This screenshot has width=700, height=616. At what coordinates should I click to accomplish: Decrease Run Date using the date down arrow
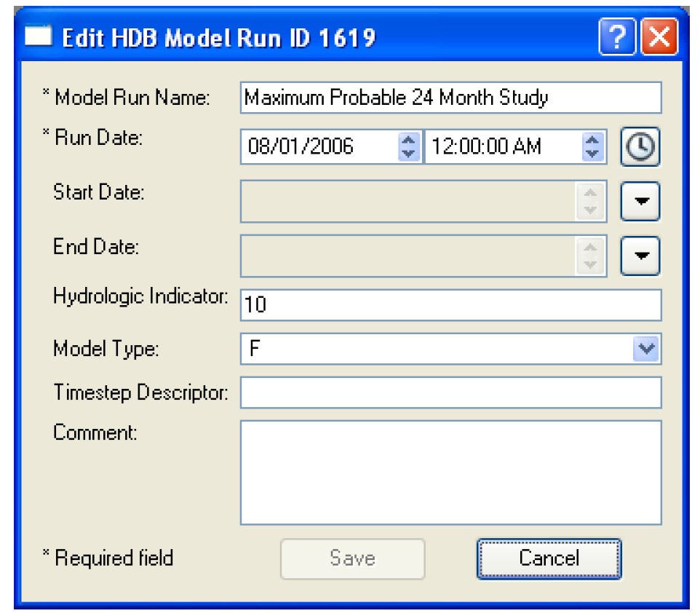[x=409, y=154]
